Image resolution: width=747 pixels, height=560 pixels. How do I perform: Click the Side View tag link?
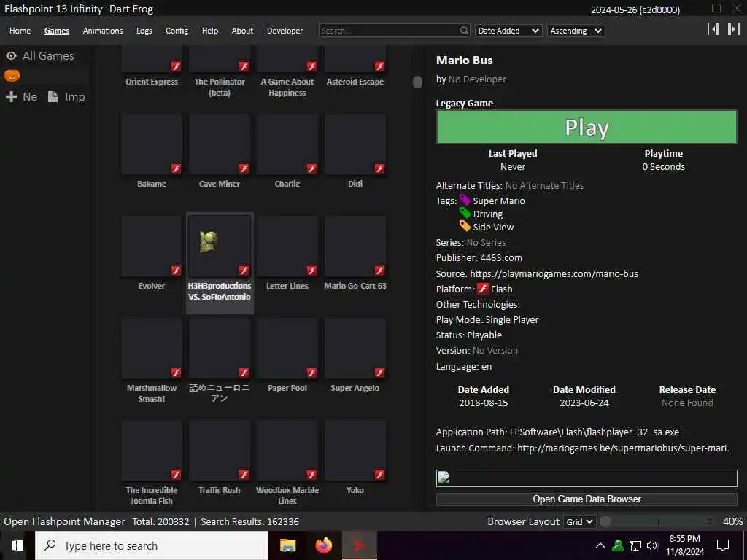point(493,227)
